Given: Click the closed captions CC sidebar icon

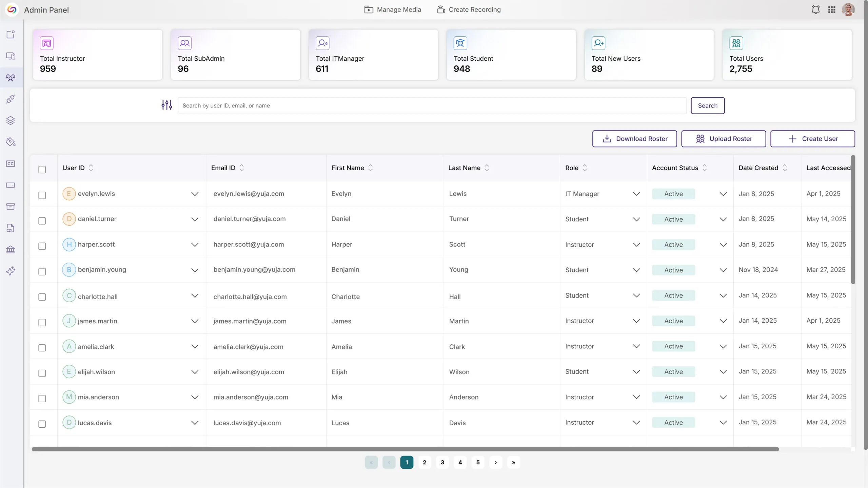Looking at the screenshot, I should (11, 164).
